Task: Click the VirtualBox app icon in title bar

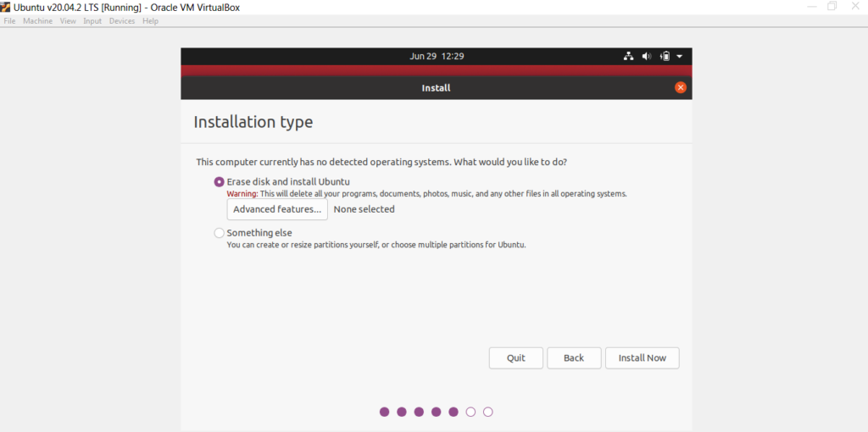Action: (x=6, y=8)
